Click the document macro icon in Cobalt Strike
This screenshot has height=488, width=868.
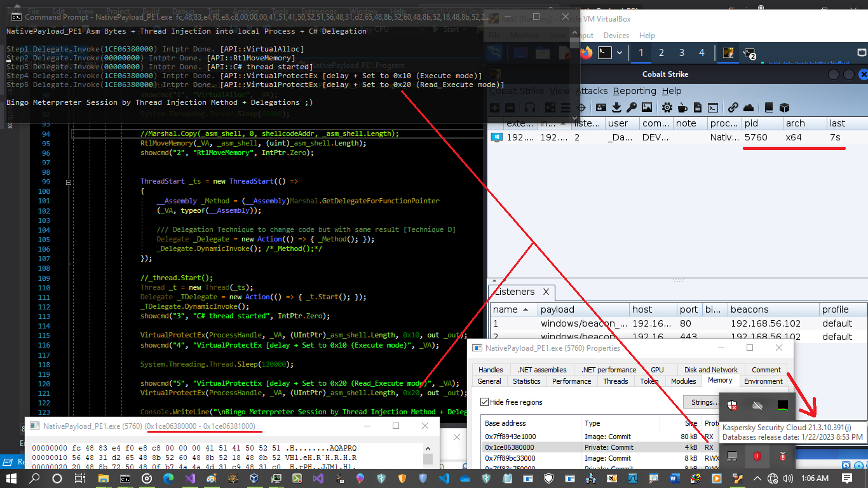point(698,107)
